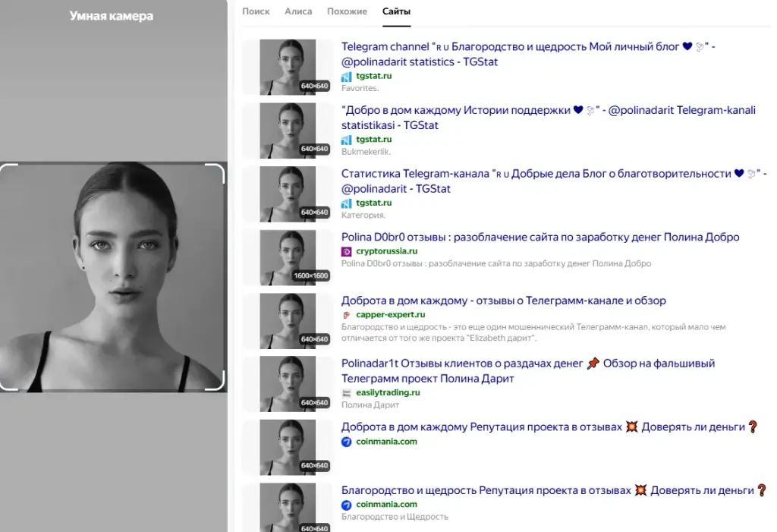
Task: Click the cropped search image in camera panel
Action: coord(112,277)
